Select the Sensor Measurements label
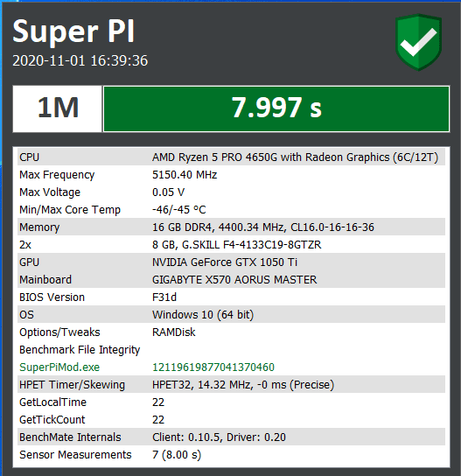 75,455
